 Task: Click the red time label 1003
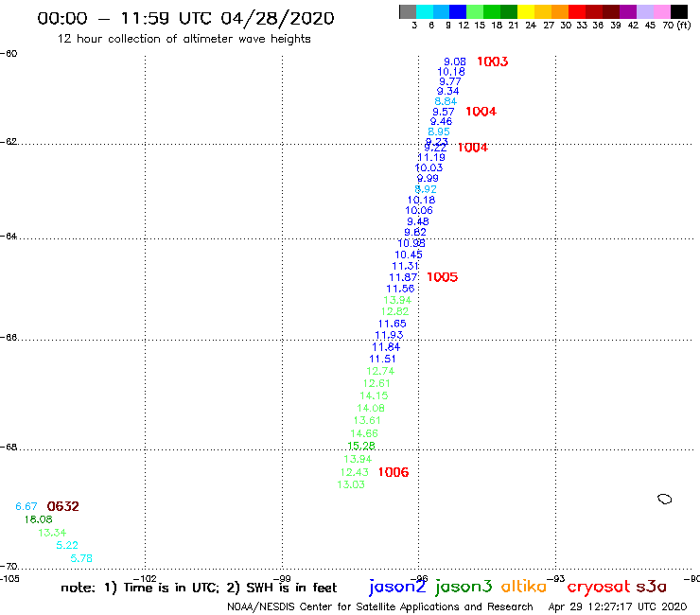click(x=493, y=61)
